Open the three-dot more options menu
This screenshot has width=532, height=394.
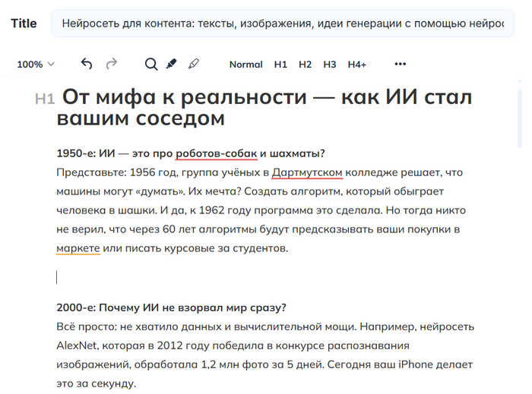401,65
